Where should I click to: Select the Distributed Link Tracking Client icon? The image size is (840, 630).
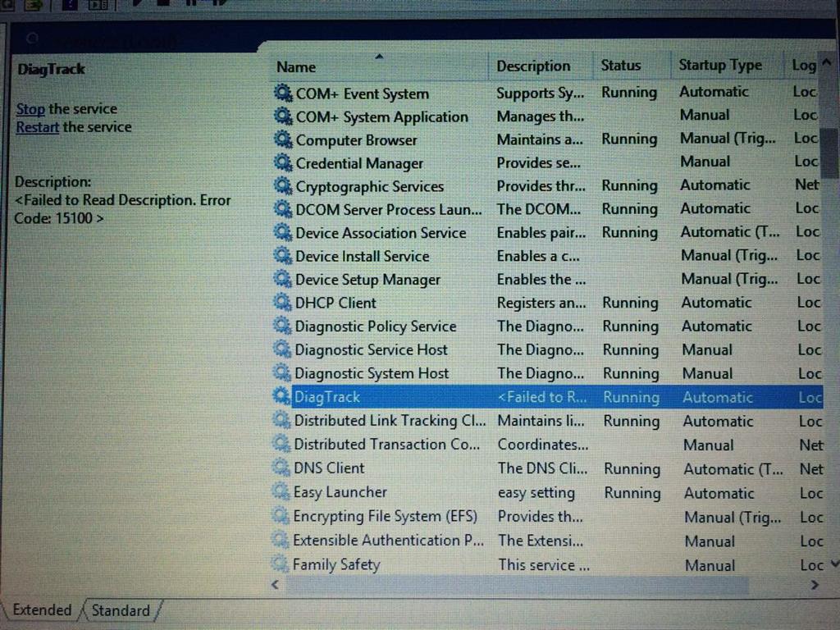point(281,420)
